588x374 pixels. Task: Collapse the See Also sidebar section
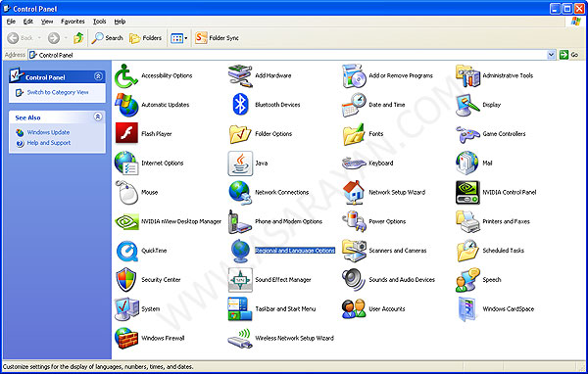coord(98,117)
